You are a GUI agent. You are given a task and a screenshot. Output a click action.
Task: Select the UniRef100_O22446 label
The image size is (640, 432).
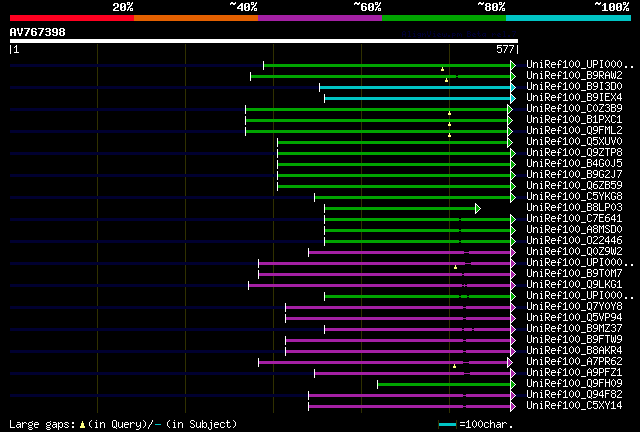pyautogui.click(x=574, y=240)
